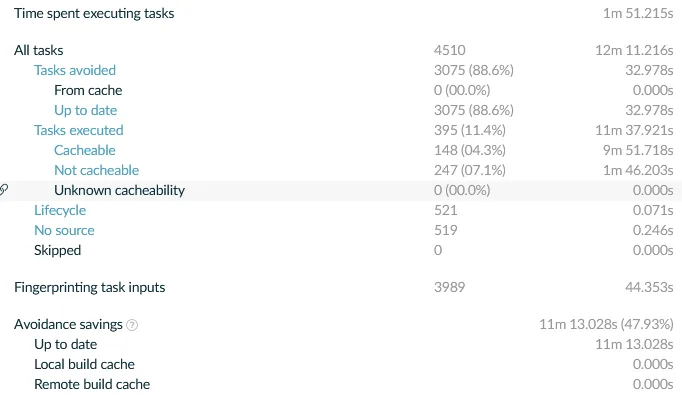Select the Unknown cacheability row label
Screen dimensions: 682x400
pyautogui.click(x=119, y=190)
